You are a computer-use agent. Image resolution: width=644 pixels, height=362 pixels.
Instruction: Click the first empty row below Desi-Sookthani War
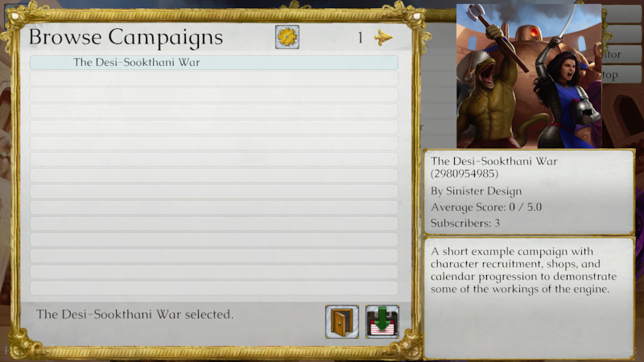214,78
